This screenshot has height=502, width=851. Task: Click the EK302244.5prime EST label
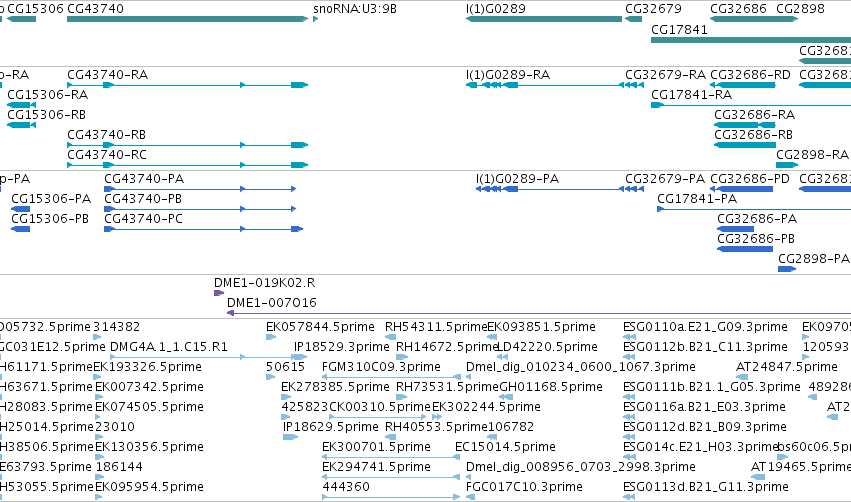coord(486,408)
